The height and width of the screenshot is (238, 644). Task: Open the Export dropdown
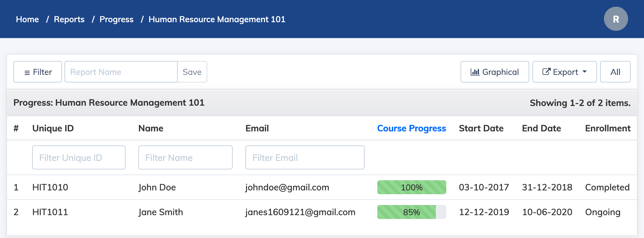coord(565,72)
